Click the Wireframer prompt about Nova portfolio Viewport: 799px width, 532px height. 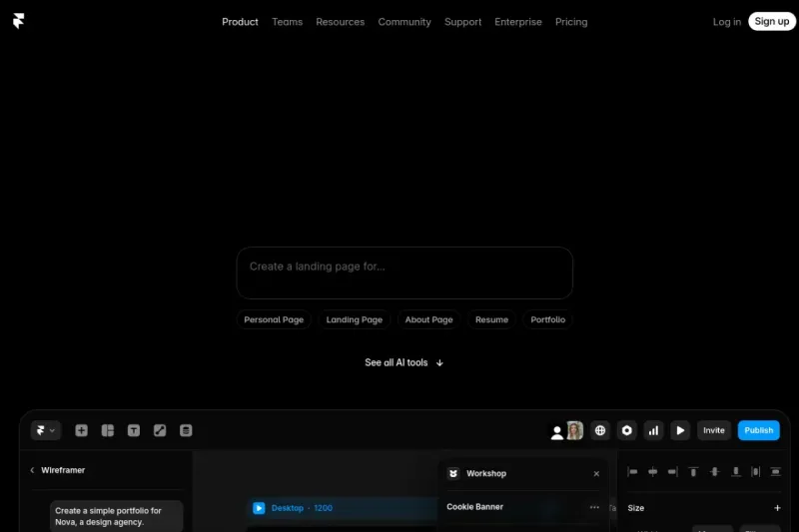pyautogui.click(x=116, y=516)
